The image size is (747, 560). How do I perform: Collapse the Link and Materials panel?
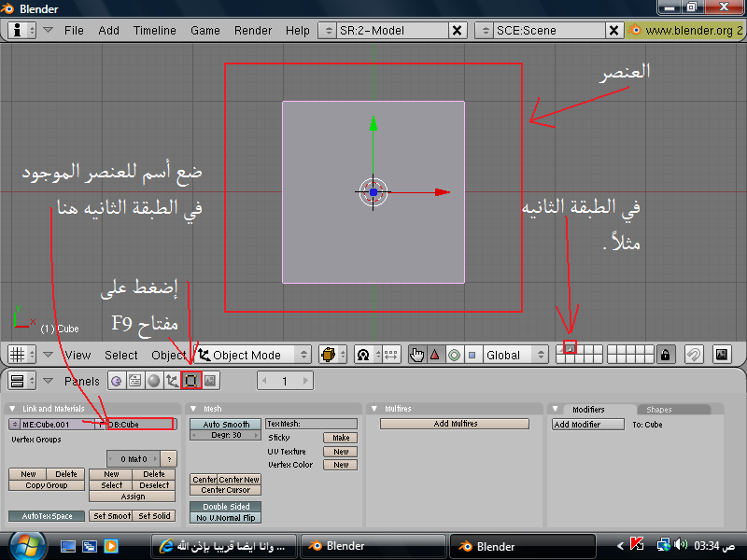click(x=13, y=409)
